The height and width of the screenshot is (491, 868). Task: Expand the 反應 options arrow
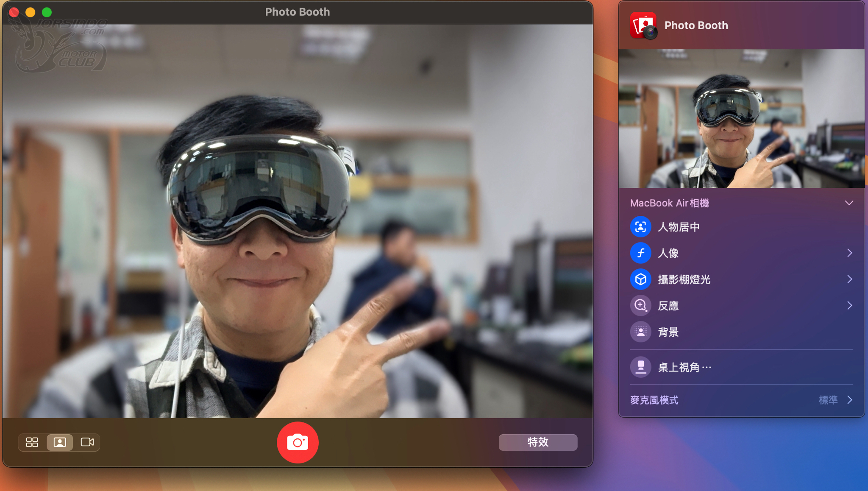pyautogui.click(x=849, y=306)
